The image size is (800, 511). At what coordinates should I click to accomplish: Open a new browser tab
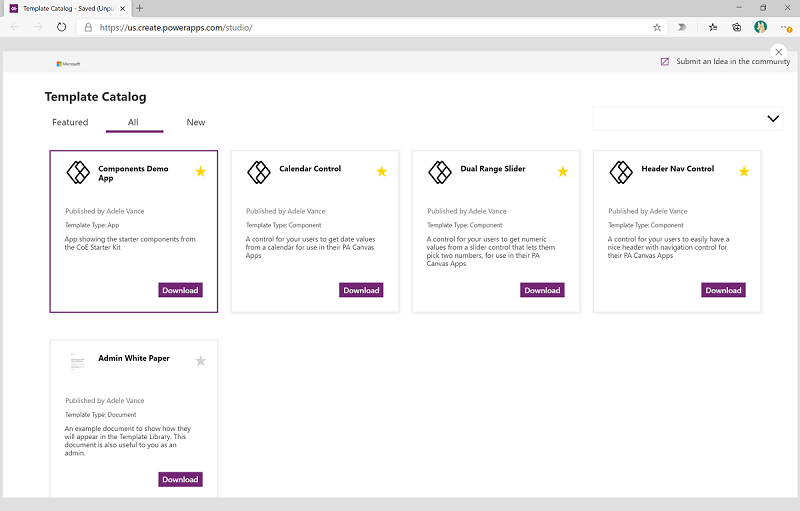(139, 8)
